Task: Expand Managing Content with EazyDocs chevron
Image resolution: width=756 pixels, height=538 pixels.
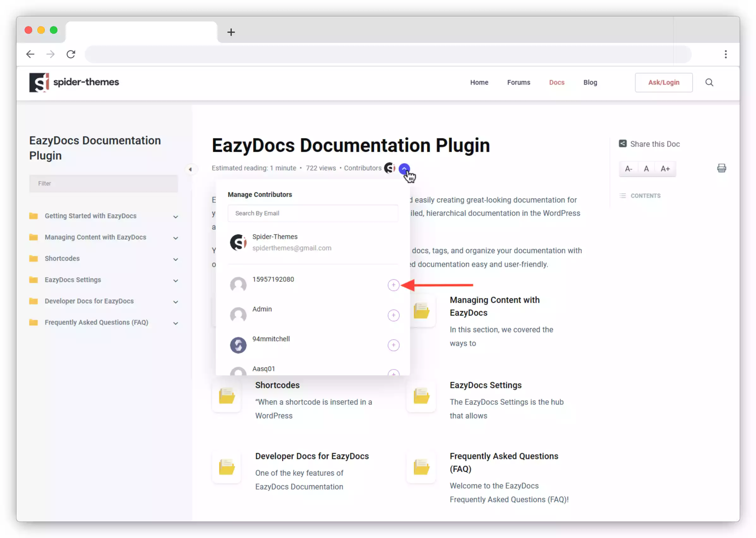Action: coord(175,238)
